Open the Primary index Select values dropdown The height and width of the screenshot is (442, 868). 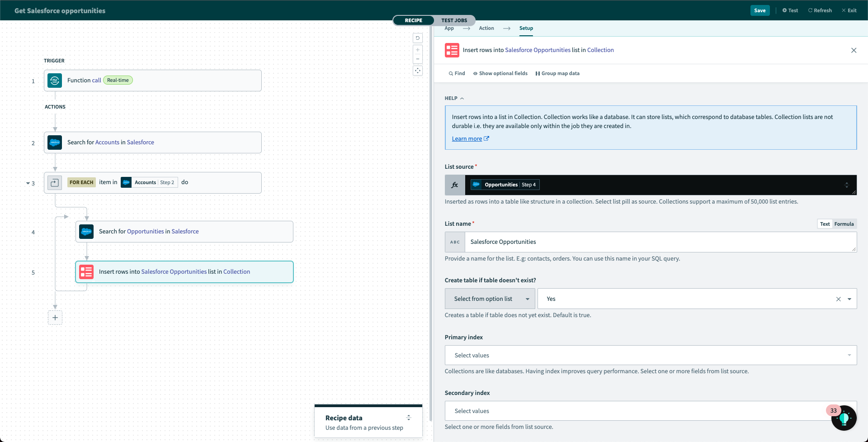click(651, 355)
